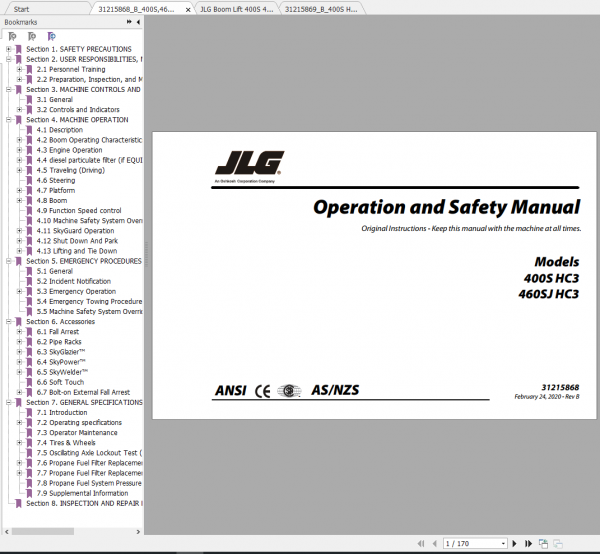Open bookmark 7.1 Introduction
The height and width of the screenshot is (554, 600).
point(62,412)
